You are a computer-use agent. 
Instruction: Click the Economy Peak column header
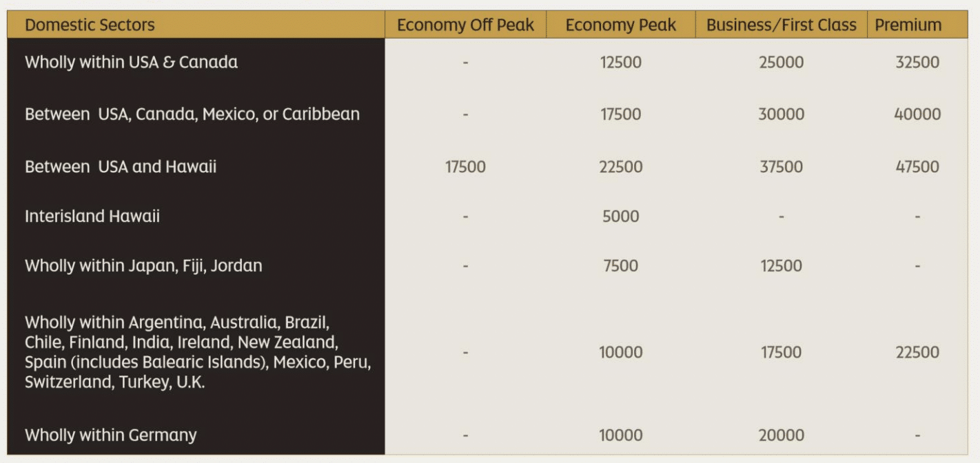[x=620, y=25]
